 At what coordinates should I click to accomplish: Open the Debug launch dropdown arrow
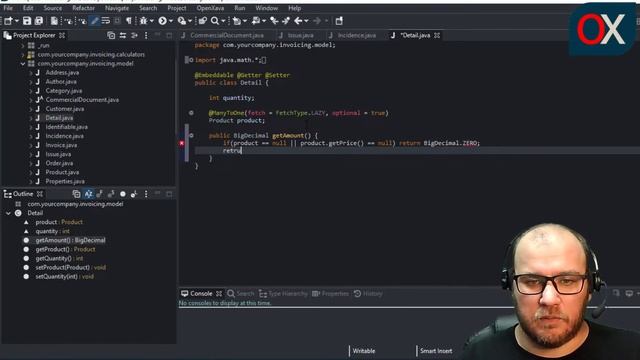click(151, 21)
